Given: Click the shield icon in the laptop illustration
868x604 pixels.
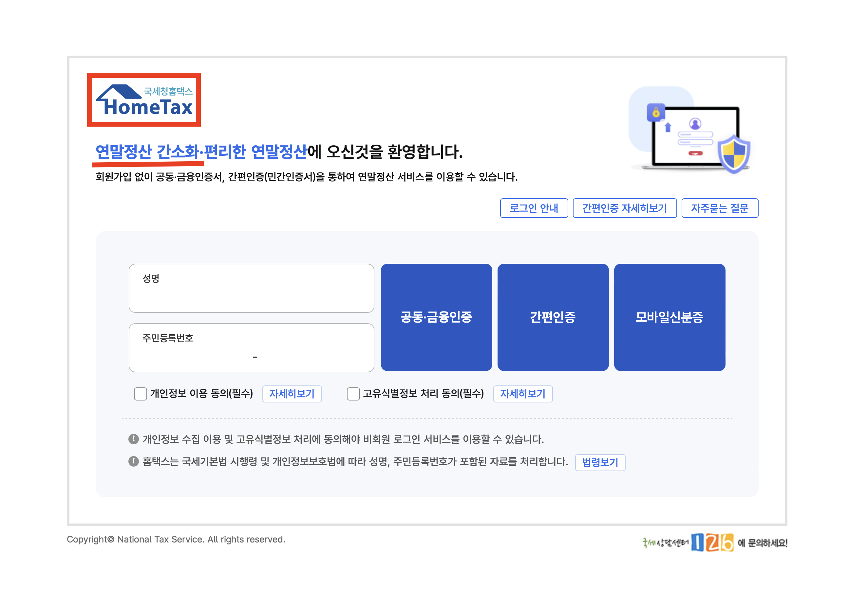Looking at the screenshot, I should click(733, 154).
